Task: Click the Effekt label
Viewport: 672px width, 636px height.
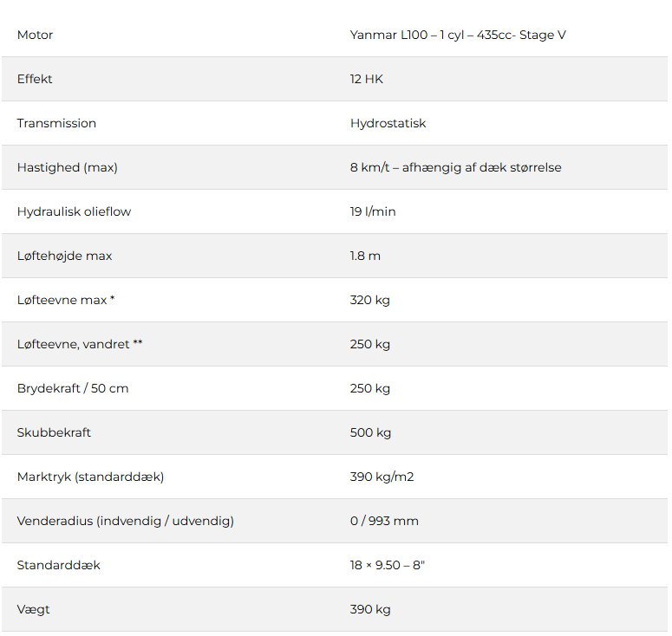Action: point(35,79)
